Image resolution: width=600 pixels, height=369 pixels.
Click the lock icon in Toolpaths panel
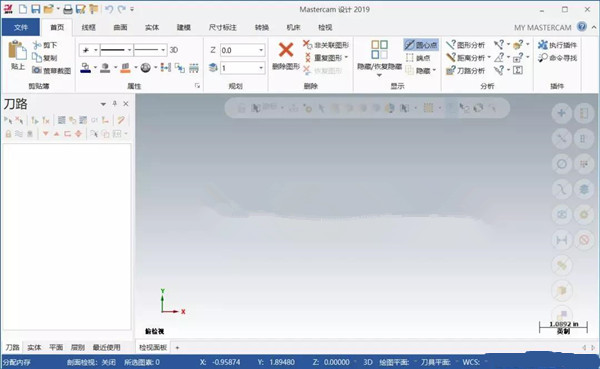coord(8,134)
